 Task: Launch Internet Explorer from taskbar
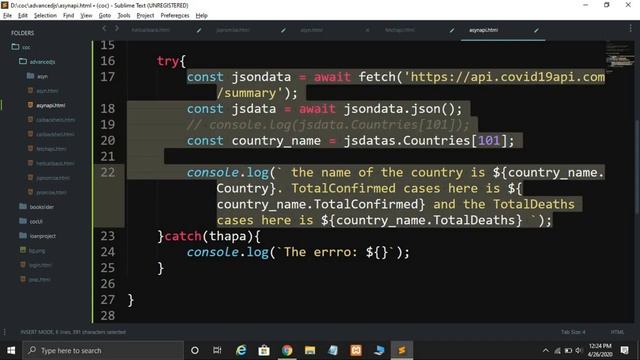(x=241, y=351)
